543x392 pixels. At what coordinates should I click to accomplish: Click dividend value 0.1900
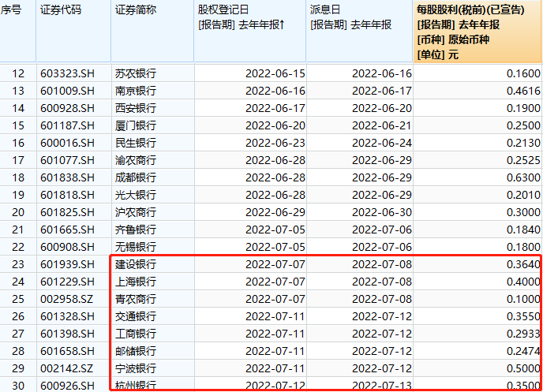tap(523, 108)
